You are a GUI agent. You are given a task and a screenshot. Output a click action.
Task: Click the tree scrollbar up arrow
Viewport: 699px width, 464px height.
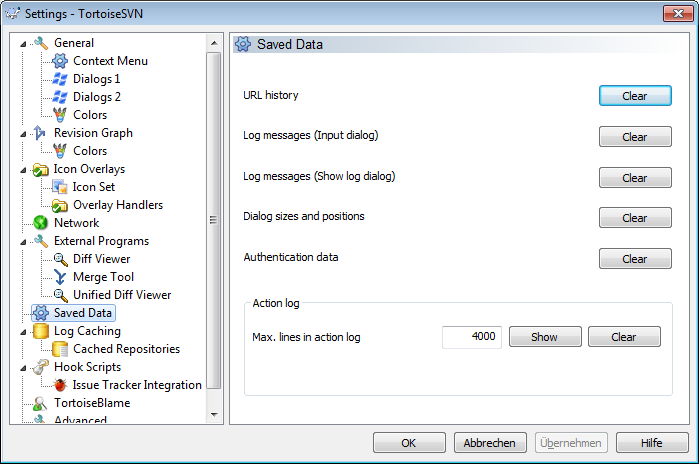pos(214,43)
